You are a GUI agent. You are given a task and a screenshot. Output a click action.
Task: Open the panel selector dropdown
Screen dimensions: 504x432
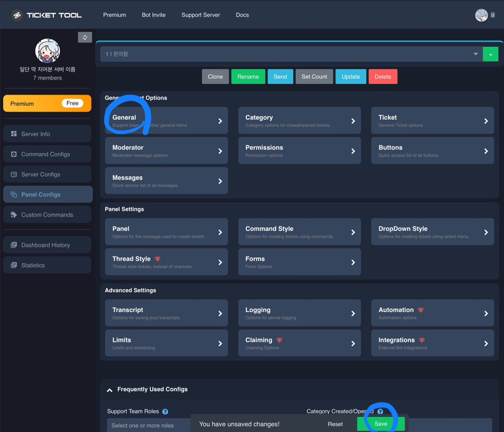(x=292, y=54)
